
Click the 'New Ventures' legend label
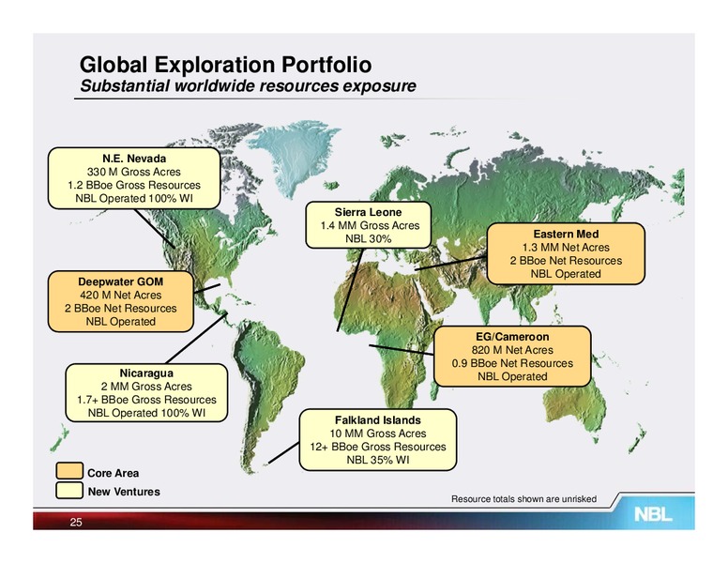pos(124,492)
